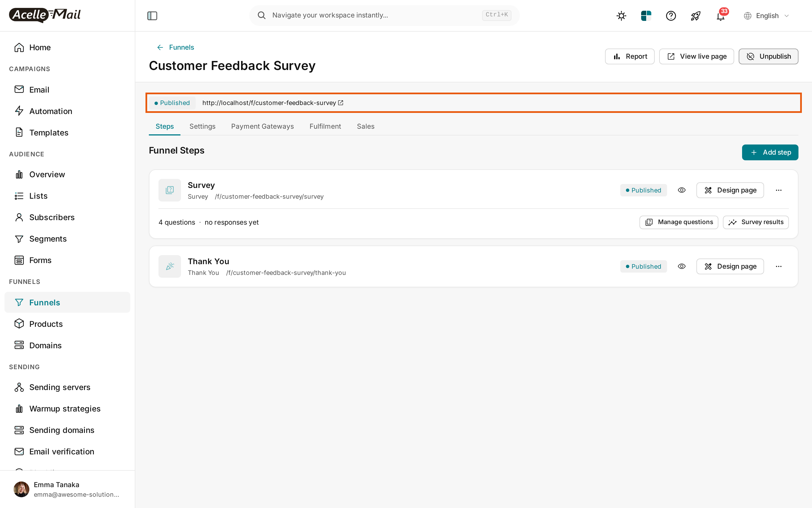This screenshot has height=508, width=812.
Task: Open audience Overview in sidebar
Action: [x=67, y=174]
